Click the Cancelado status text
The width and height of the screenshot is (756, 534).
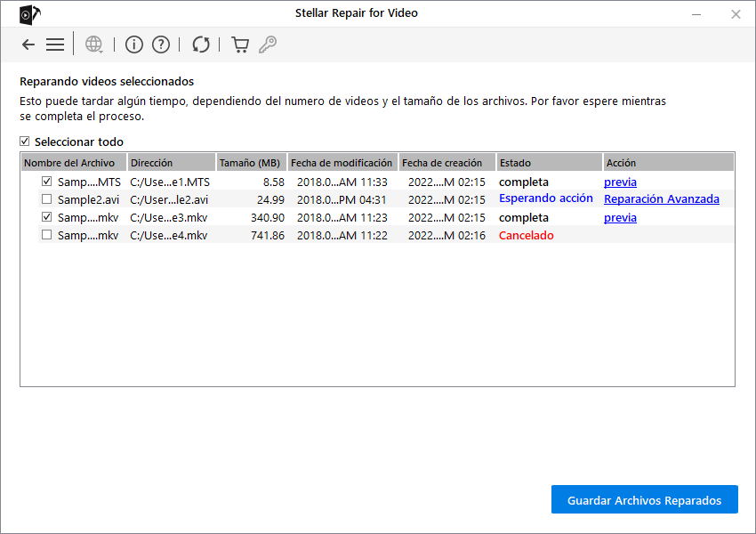tap(526, 235)
